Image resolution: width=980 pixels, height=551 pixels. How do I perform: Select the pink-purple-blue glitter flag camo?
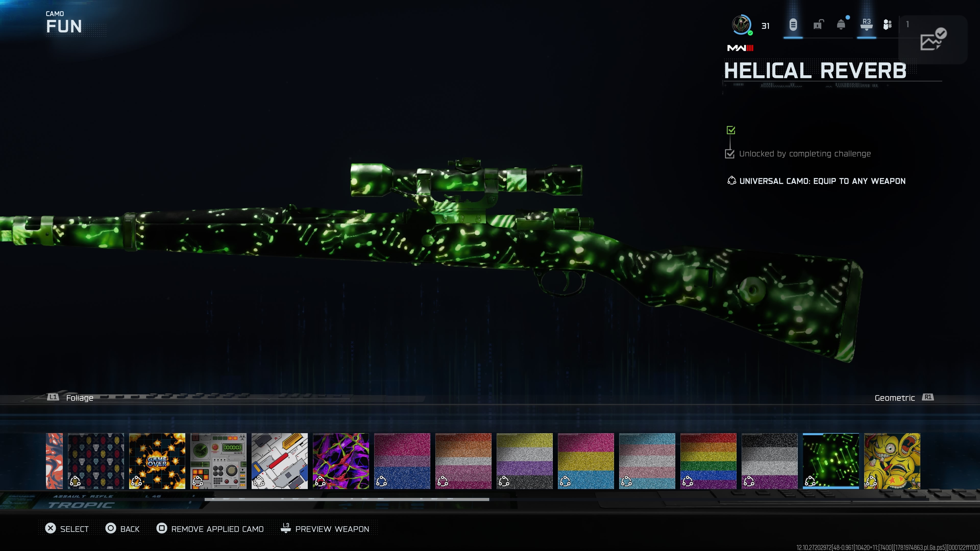pyautogui.click(x=402, y=461)
